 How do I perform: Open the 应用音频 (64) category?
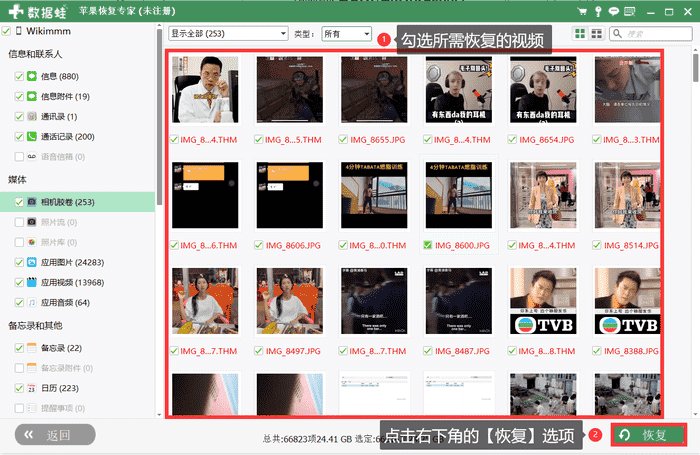click(65, 302)
